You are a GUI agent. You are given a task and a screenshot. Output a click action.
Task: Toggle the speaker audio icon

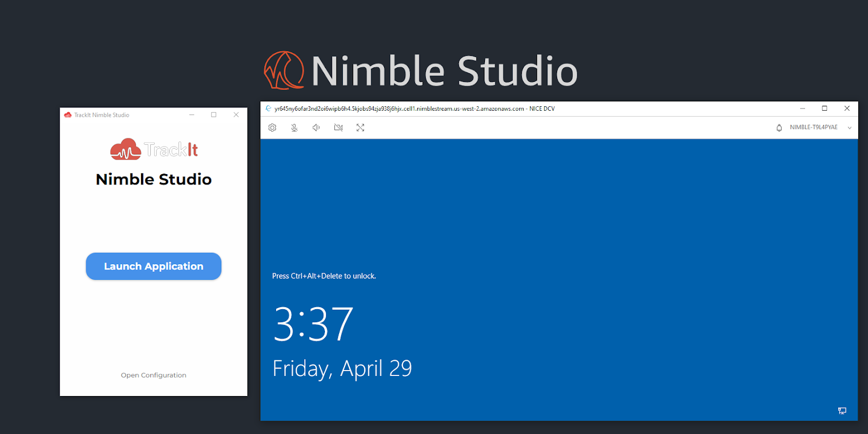(x=316, y=127)
